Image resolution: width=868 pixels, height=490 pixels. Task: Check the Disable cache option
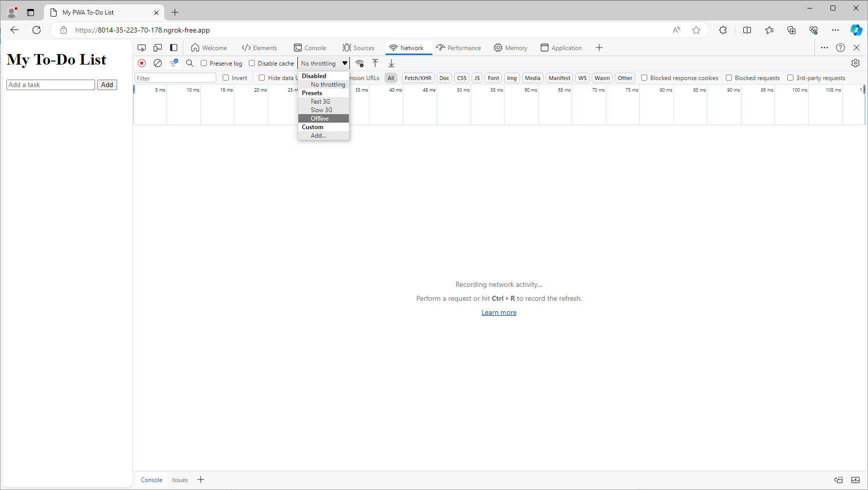(x=252, y=64)
